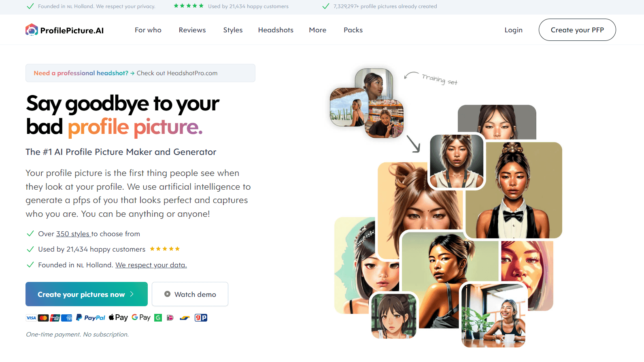This screenshot has height=362, width=644.
Task: Open the Reviews nav item
Action: pyautogui.click(x=192, y=30)
